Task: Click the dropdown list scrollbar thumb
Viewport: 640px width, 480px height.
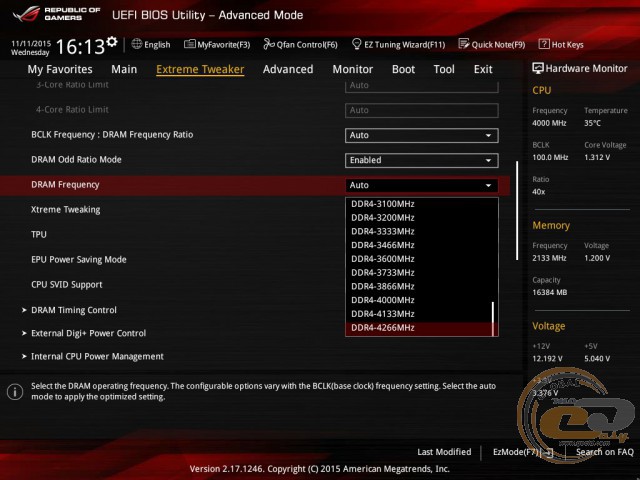Action: tap(493, 318)
